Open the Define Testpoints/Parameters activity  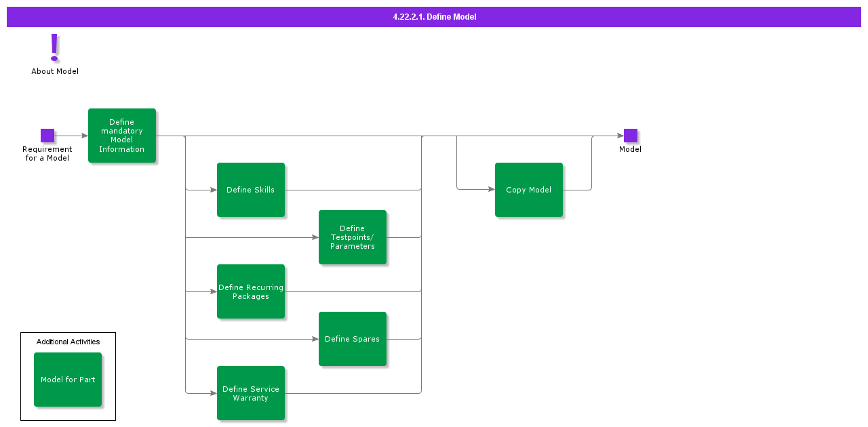pyautogui.click(x=353, y=237)
